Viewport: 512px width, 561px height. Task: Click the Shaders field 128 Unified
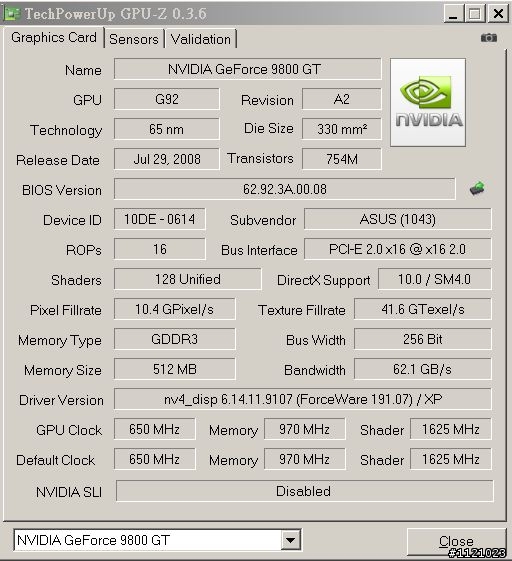[x=187, y=279]
